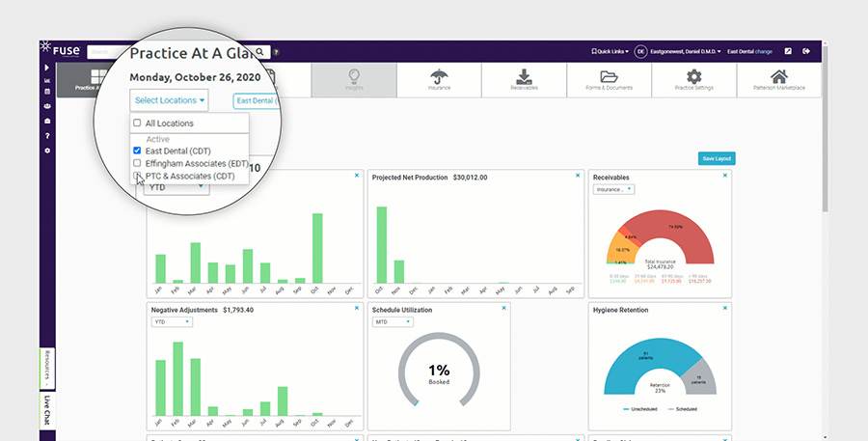This screenshot has width=868, height=441.
Task: Click the Unscheduled legend label
Action: 645,409
